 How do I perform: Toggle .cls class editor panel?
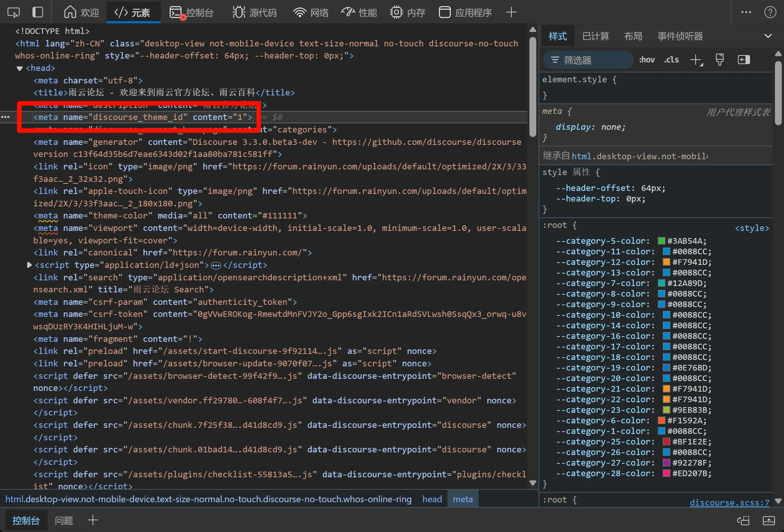coord(671,60)
